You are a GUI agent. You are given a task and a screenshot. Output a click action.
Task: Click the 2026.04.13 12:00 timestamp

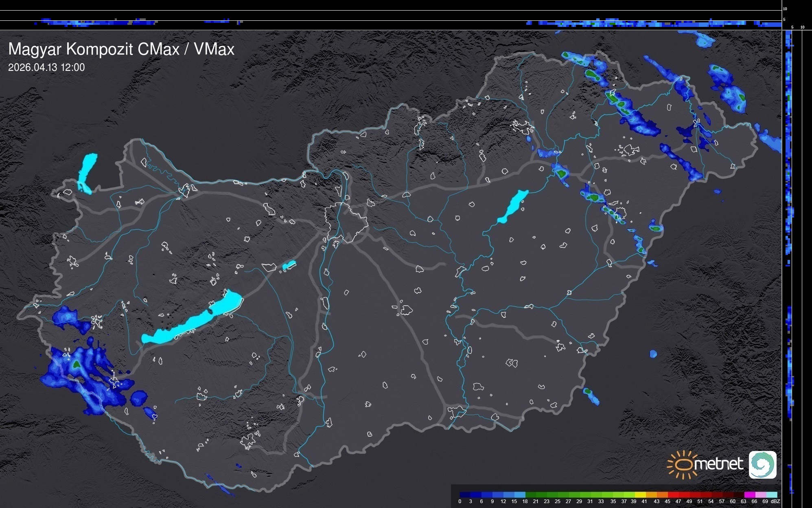click(x=46, y=68)
